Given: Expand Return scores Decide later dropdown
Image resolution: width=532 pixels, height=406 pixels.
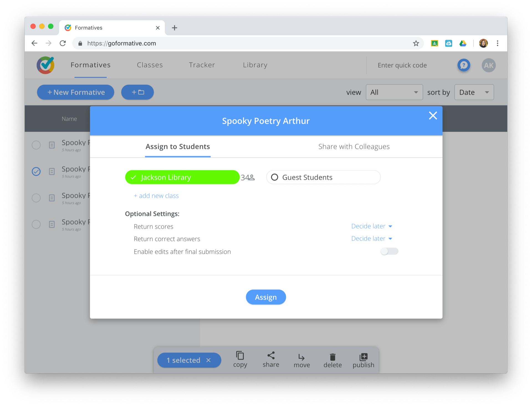Looking at the screenshot, I should pyautogui.click(x=371, y=226).
